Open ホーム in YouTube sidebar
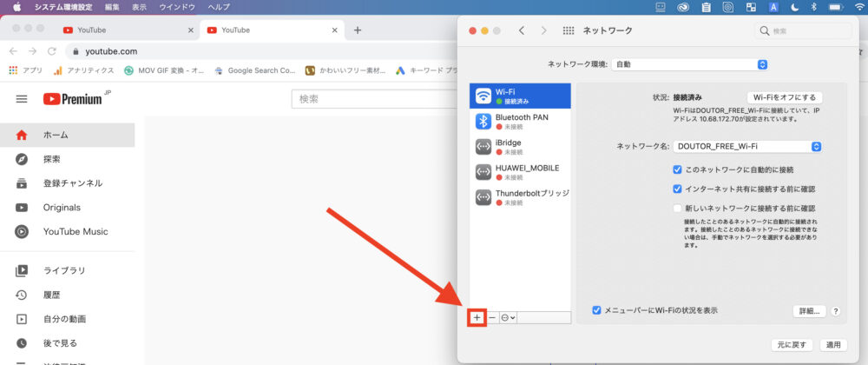This screenshot has width=868, height=365. pyautogui.click(x=68, y=135)
